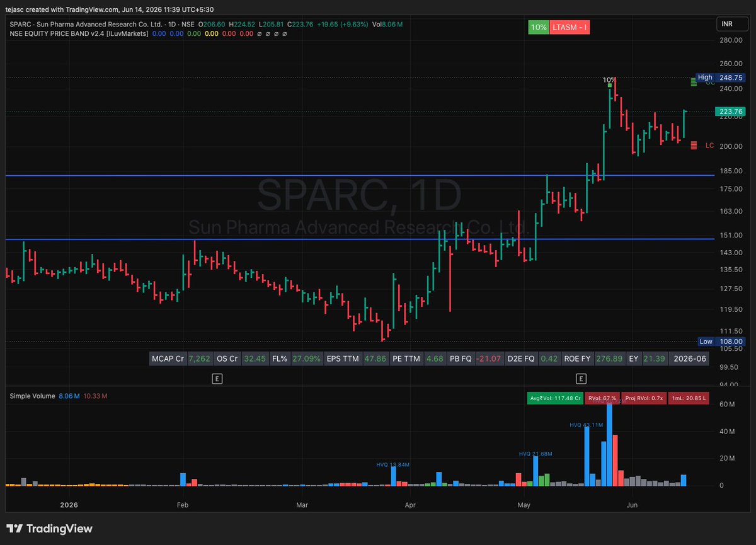756x545 pixels.
Task: Click the Low 108.00 price label
Action: [x=721, y=341]
